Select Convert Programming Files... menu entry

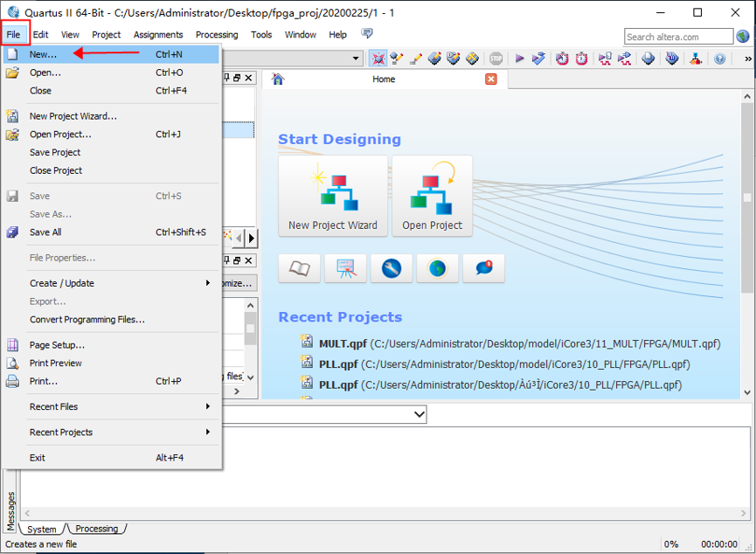(87, 320)
